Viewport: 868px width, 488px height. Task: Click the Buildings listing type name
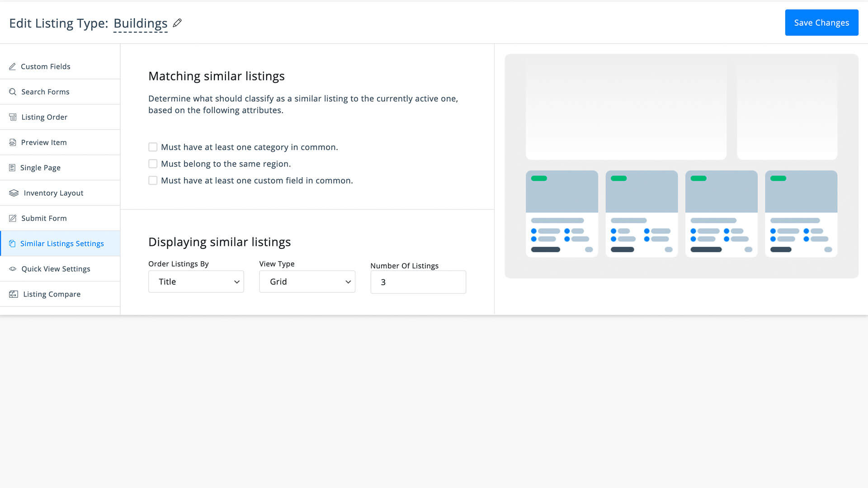coord(141,23)
